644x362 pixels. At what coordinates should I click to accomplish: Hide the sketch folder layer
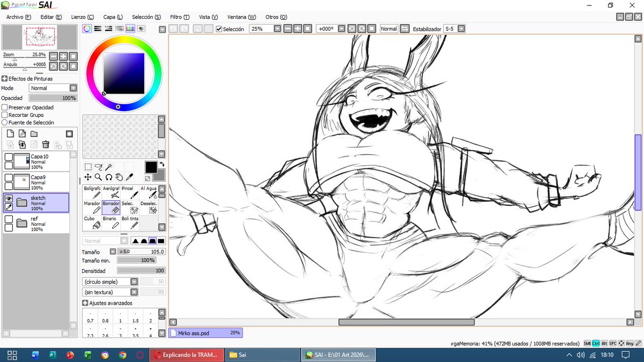click(x=9, y=198)
